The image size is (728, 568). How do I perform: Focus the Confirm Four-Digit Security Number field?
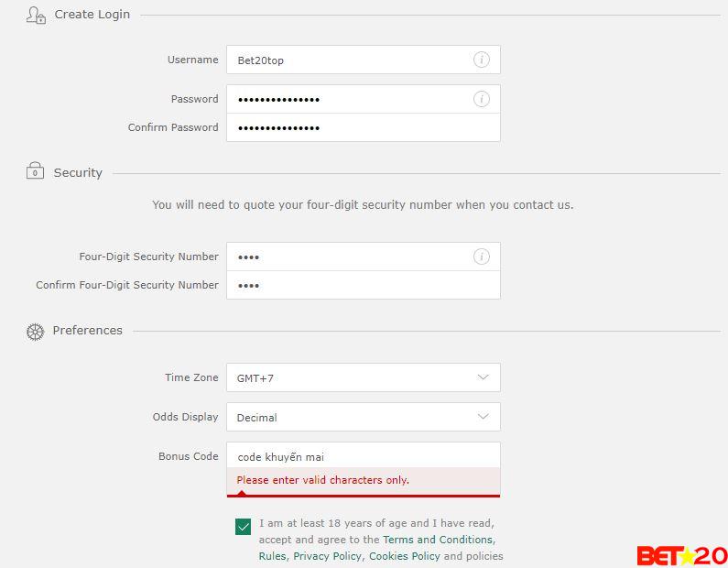(x=363, y=285)
